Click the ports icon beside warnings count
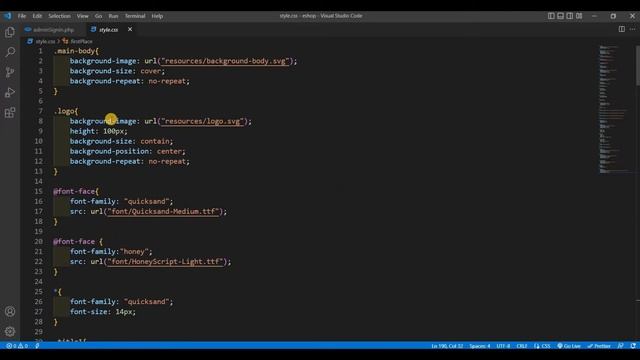 (37, 346)
